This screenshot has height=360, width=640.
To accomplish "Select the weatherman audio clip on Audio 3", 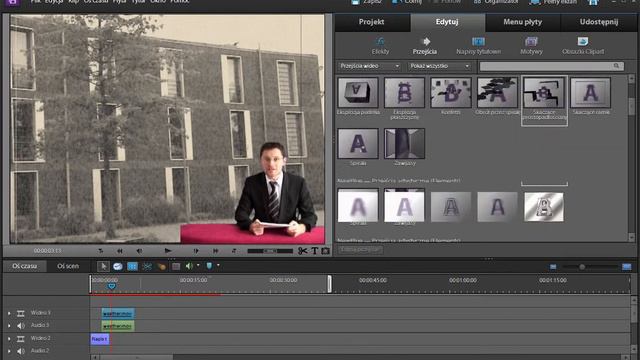I will coord(118,326).
